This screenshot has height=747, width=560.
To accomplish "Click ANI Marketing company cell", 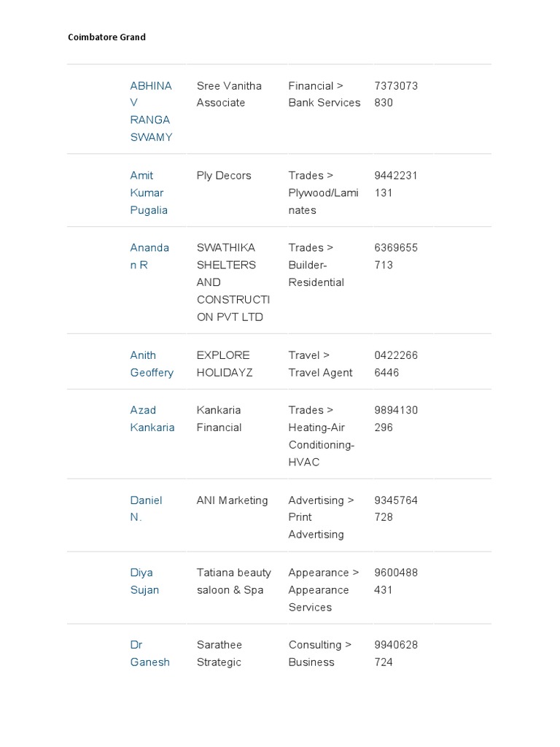I will coord(233,500).
